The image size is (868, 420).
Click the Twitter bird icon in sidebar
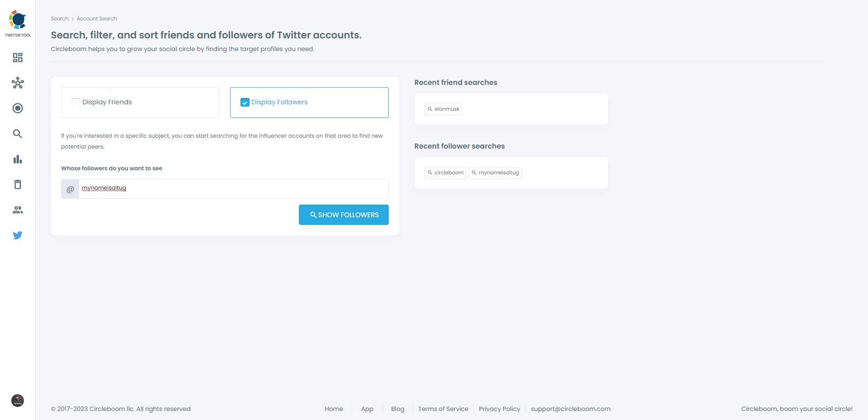[17, 235]
